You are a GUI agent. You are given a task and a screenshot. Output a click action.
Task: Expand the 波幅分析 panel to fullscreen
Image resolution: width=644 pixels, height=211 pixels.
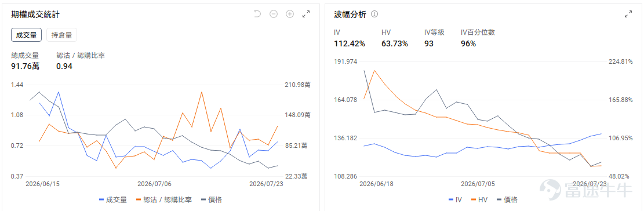[628, 14]
